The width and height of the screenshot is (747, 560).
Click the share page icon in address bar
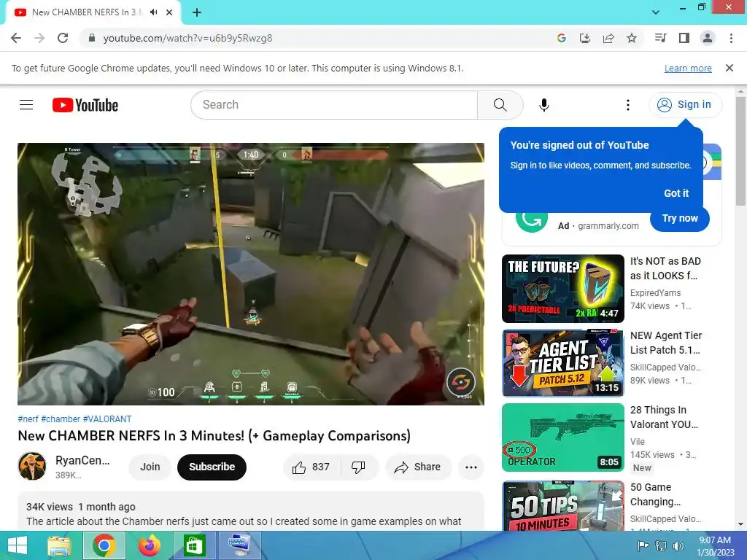click(x=608, y=38)
